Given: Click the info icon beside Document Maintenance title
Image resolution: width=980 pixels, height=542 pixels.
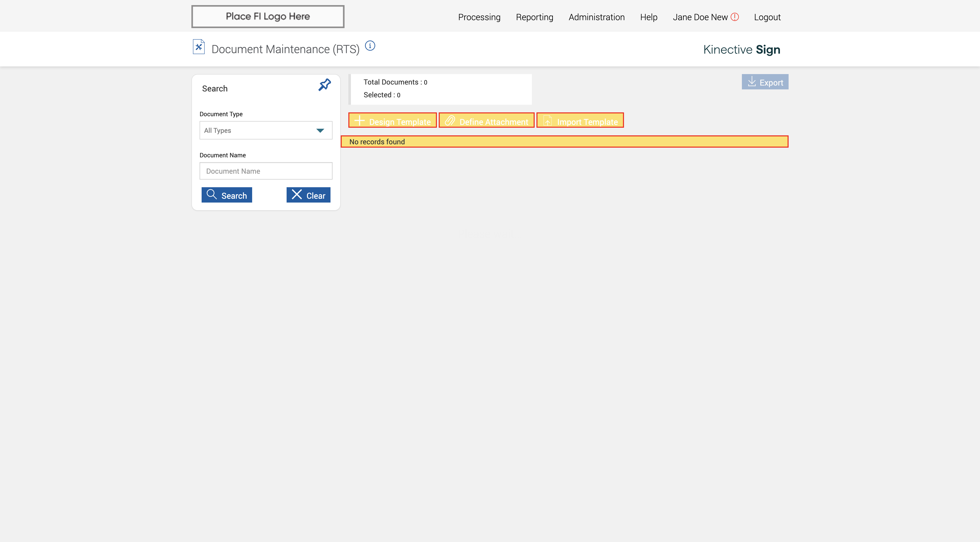Looking at the screenshot, I should pos(370,46).
